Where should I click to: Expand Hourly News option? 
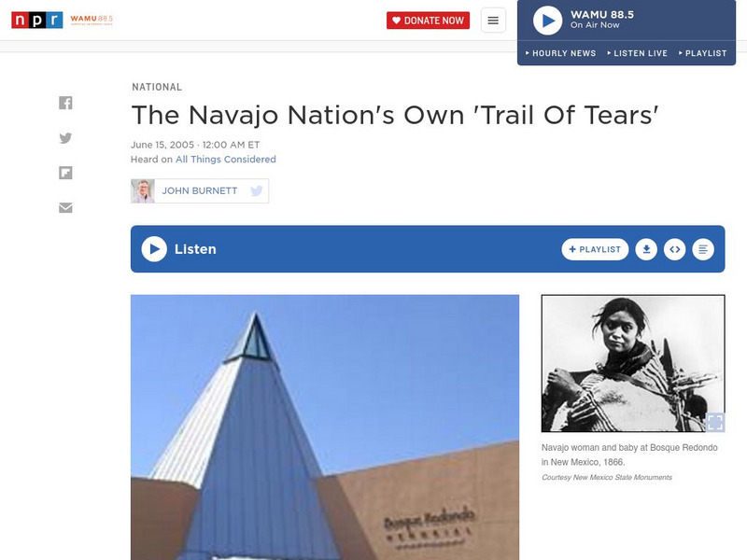pos(560,53)
